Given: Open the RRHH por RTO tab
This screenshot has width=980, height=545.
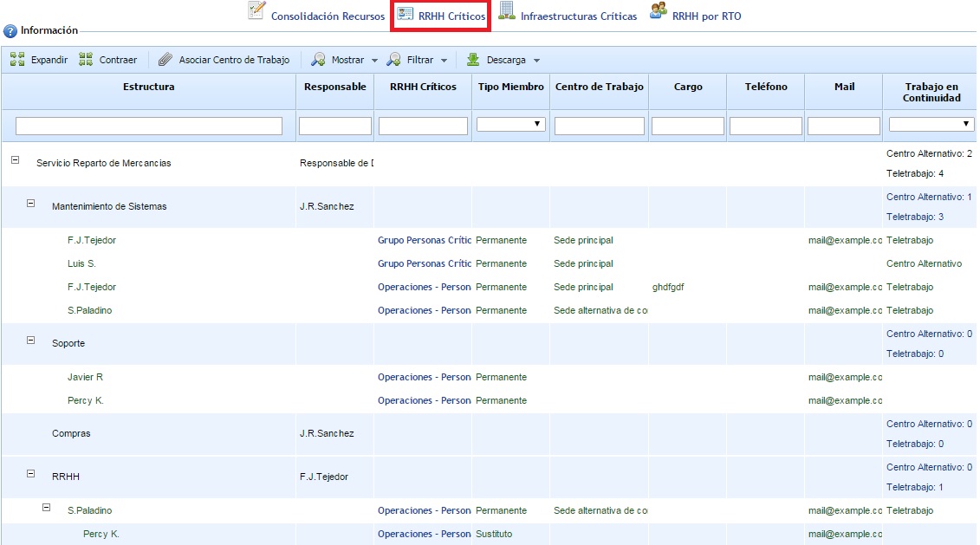Looking at the screenshot, I should click(706, 16).
